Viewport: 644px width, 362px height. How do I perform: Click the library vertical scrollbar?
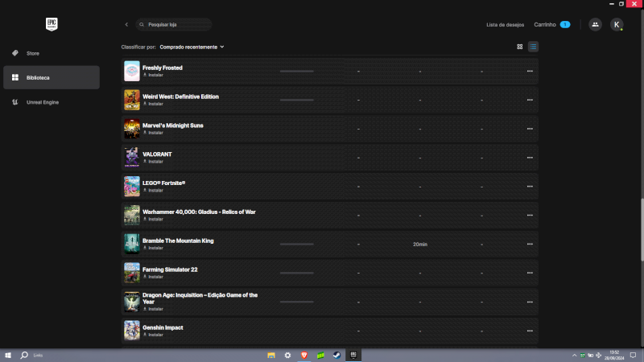(x=642, y=229)
